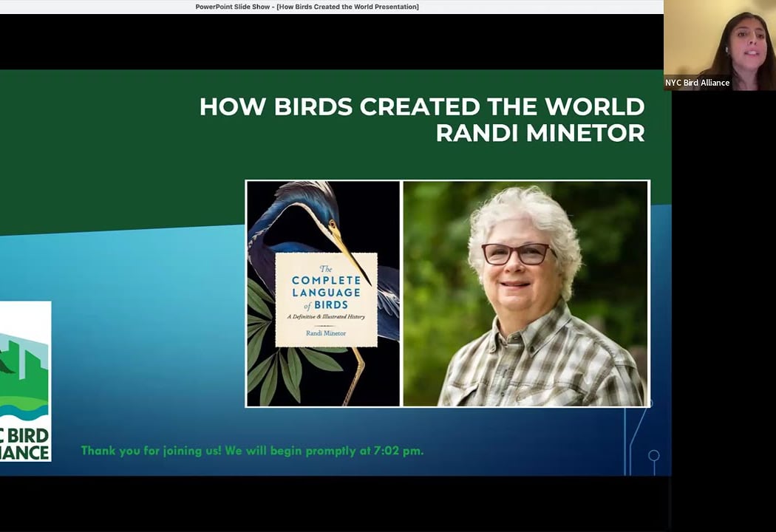This screenshot has width=776, height=532.
Task: Click the 'Randi Minetor' author name on book cover
Action: pyautogui.click(x=326, y=333)
